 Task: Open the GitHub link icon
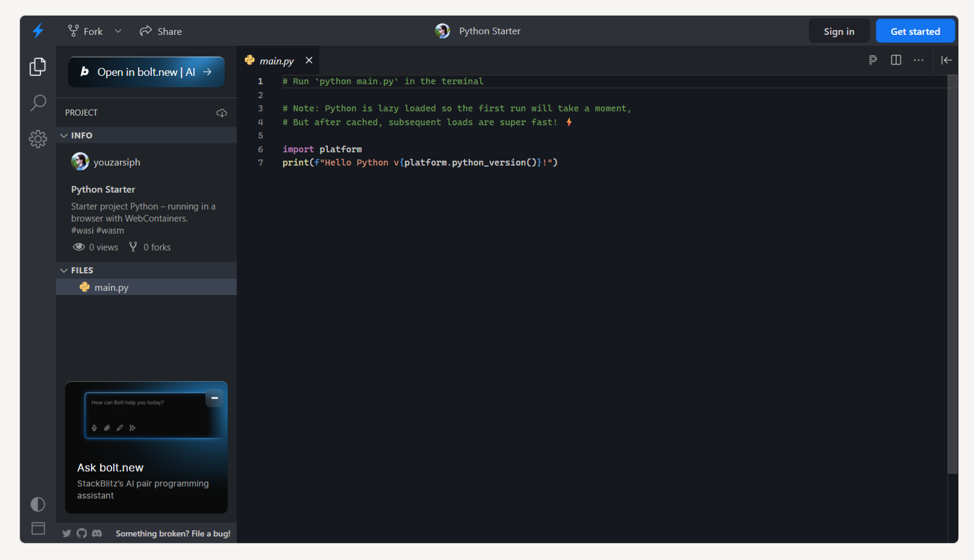click(82, 534)
